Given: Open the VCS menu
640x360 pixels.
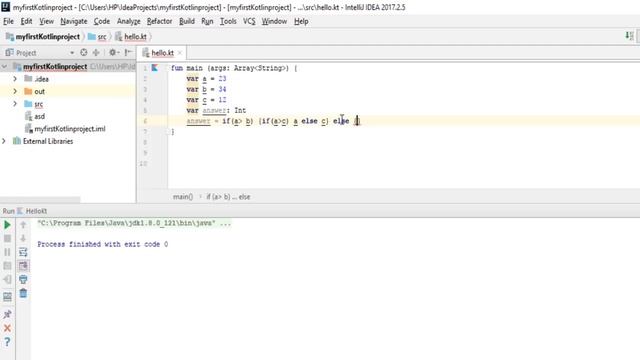Looking at the screenshot, I should pyautogui.click(x=249, y=21).
